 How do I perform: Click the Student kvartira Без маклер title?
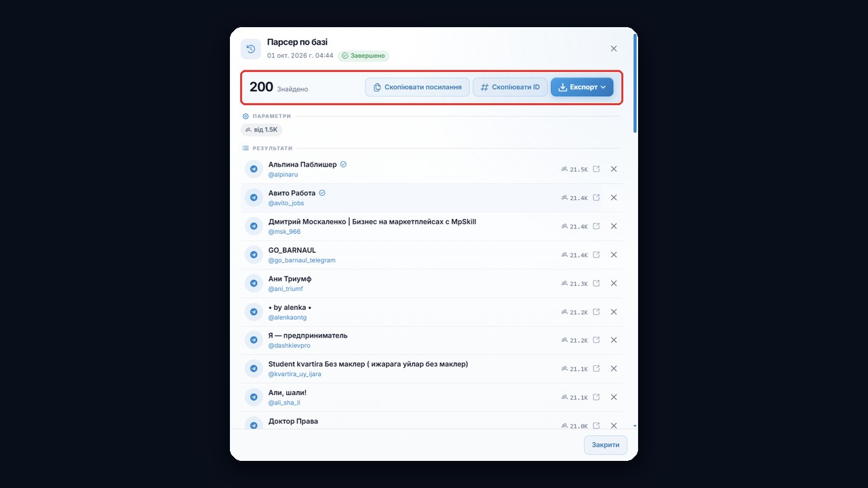click(x=368, y=364)
